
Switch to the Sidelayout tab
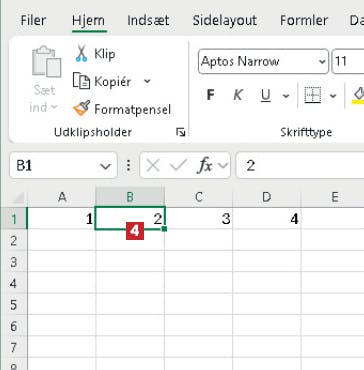point(225,20)
